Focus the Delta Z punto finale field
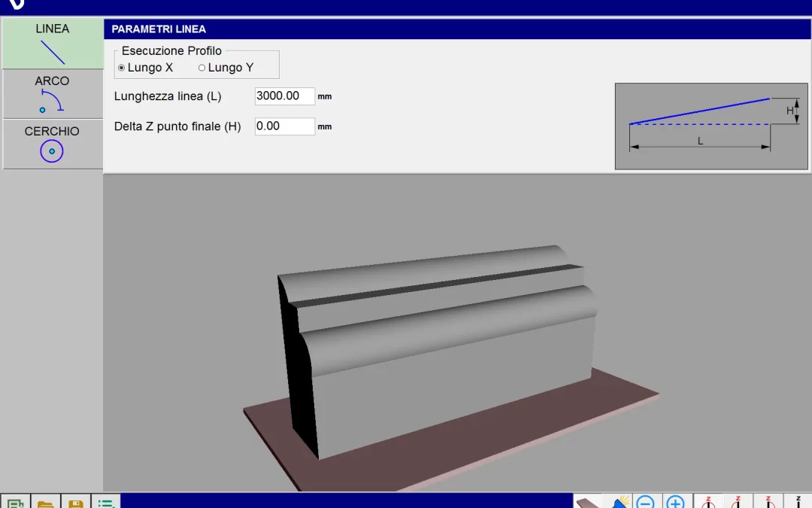 [x=284, y=126]
